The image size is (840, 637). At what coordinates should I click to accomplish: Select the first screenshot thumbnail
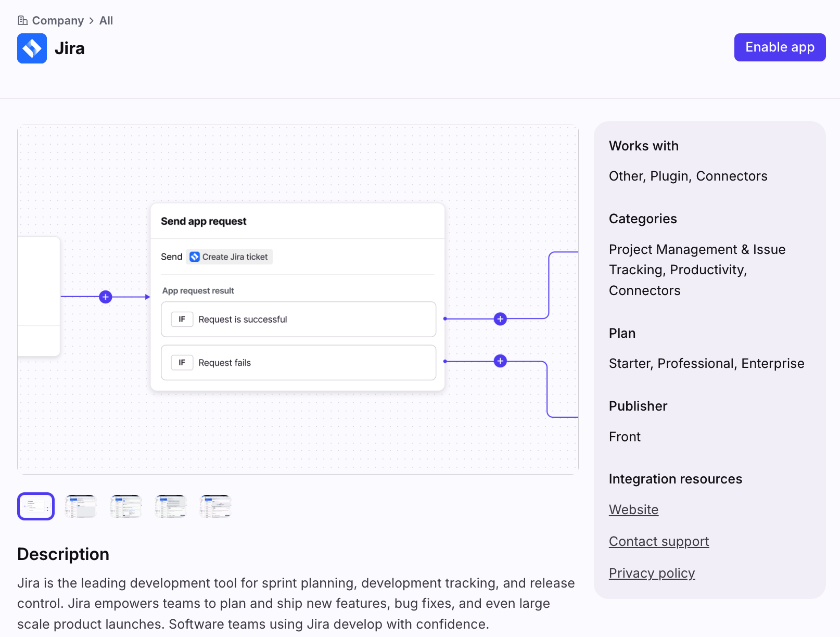coord(36,506)
